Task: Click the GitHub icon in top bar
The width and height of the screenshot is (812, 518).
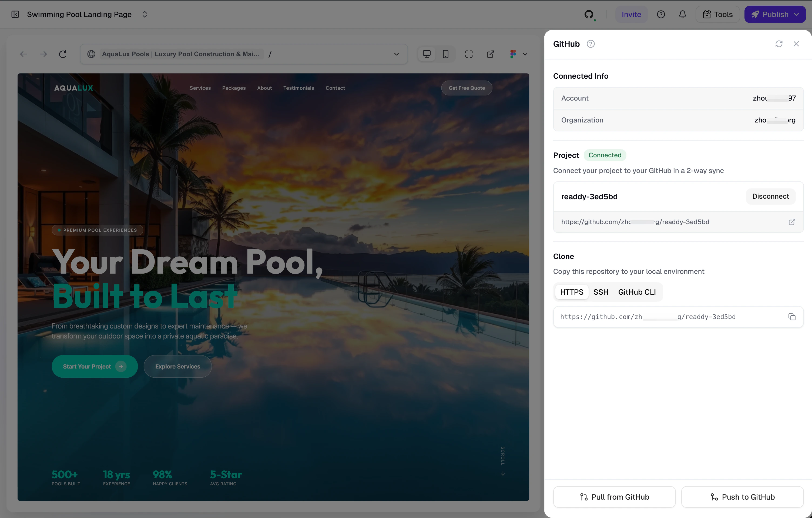Action: coord(588,14)
